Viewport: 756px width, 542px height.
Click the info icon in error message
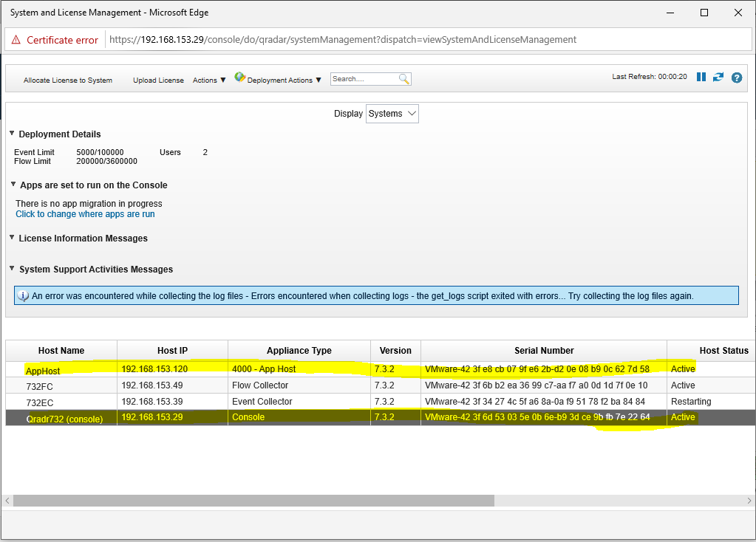23,296
